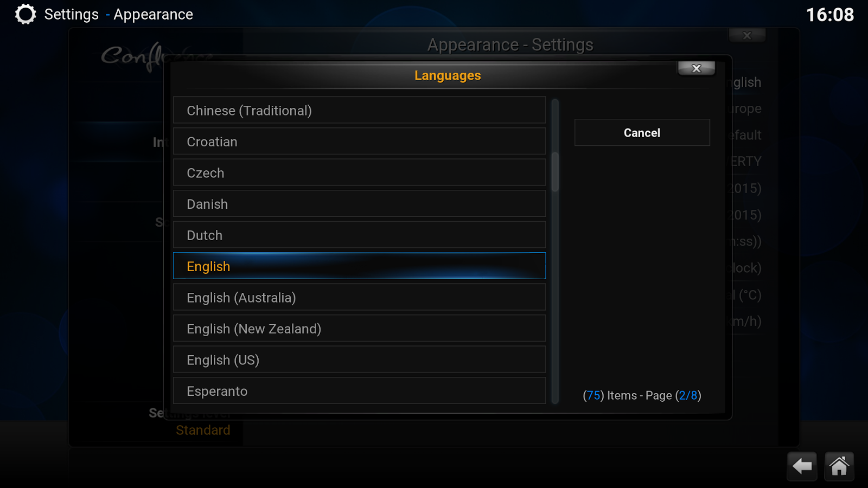
Task: Click the back arrow icon
Action: click(x=802, y=466)
